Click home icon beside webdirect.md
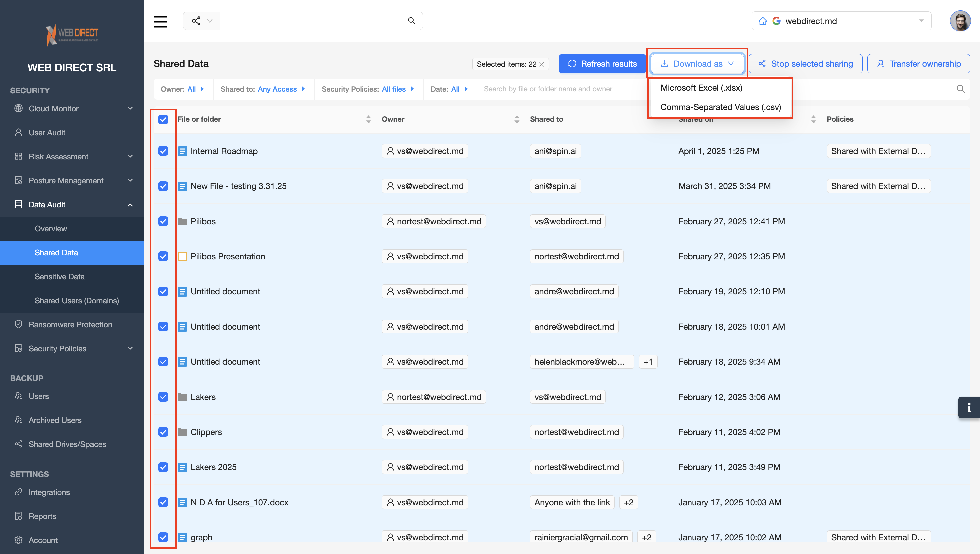Viewport: 980px width, 554px height. 763,21
